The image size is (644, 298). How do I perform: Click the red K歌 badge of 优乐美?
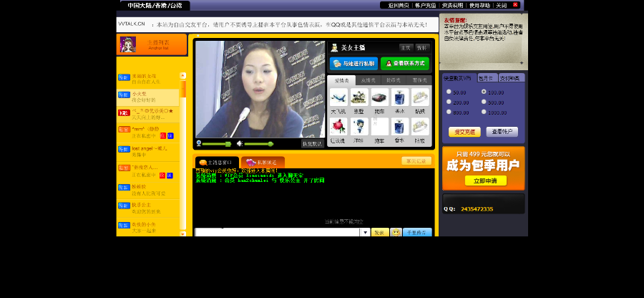(x=124, y=112)
